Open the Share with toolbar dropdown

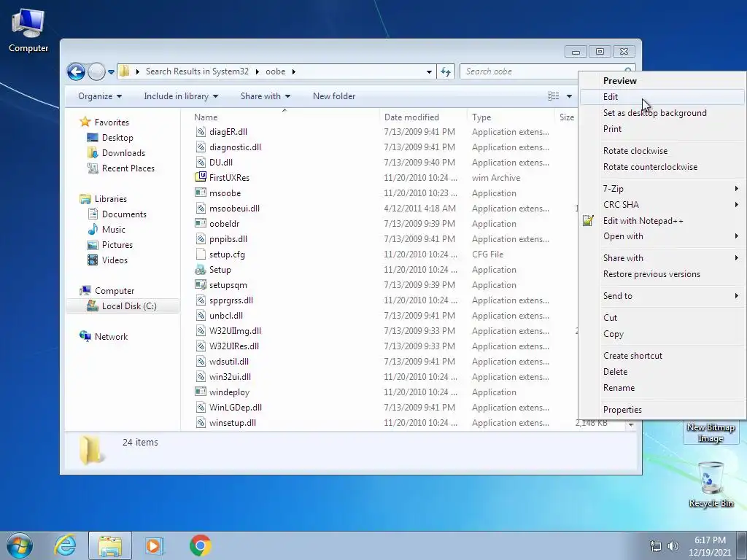coord(266,96)
